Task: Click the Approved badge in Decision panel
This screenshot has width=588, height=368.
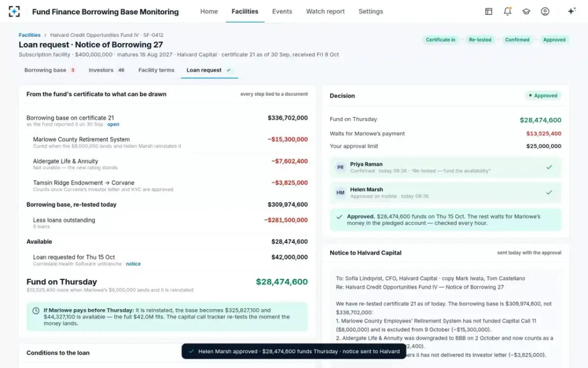Action: coord(543,96)
